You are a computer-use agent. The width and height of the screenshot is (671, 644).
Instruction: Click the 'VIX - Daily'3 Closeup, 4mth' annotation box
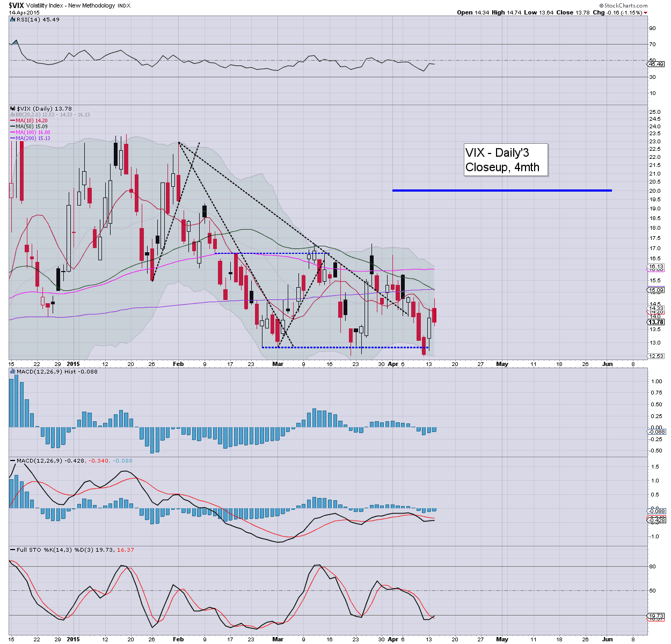click(x=506, y=159)
